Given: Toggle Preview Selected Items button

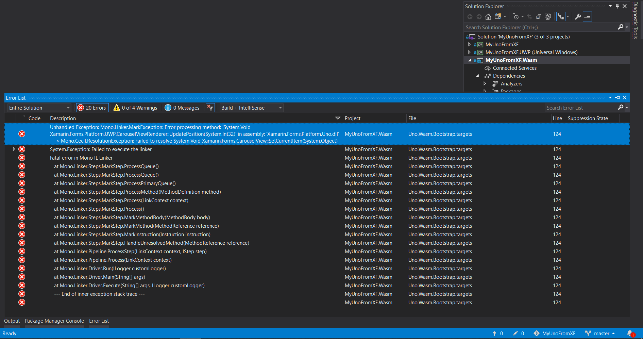Looking at the screenshot, I should coord(588,17).
